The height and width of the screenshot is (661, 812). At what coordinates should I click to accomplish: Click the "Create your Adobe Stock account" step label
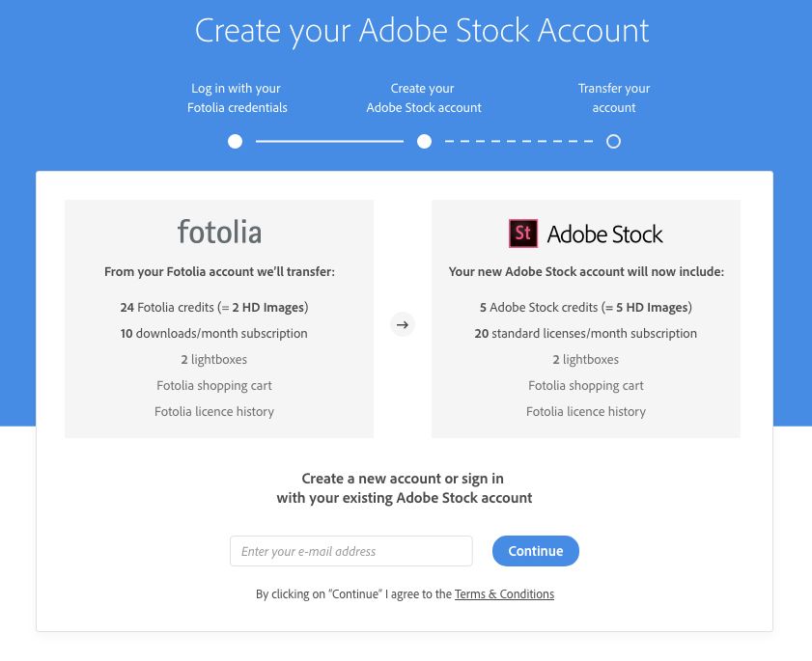[x=423, y=97]
